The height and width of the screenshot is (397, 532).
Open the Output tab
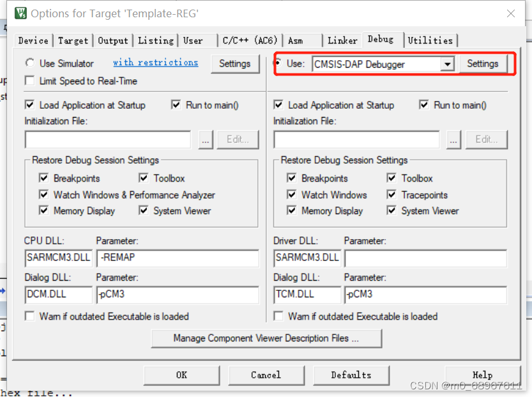113,40
